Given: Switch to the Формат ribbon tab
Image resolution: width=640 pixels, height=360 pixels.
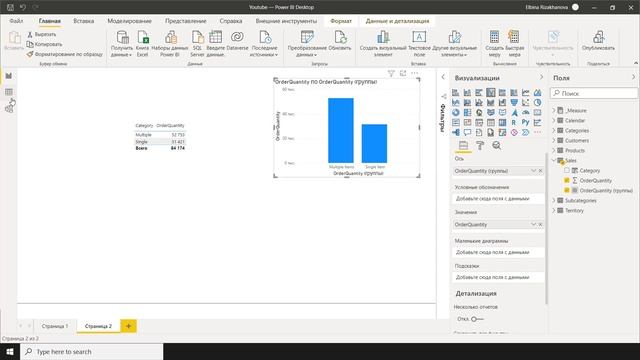Looking at the screenshot, I should coord(341,21).
